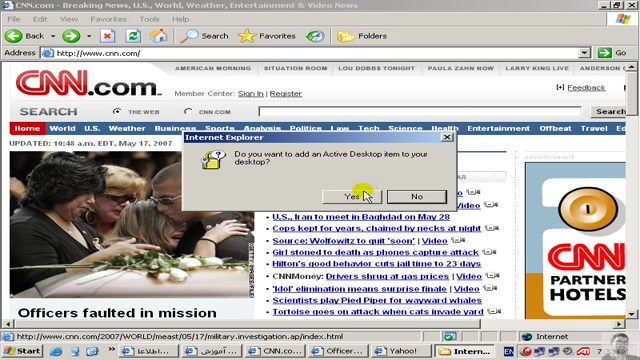Click the red tray icon next to EN
640x360 pixels.
tap(526, 351)
